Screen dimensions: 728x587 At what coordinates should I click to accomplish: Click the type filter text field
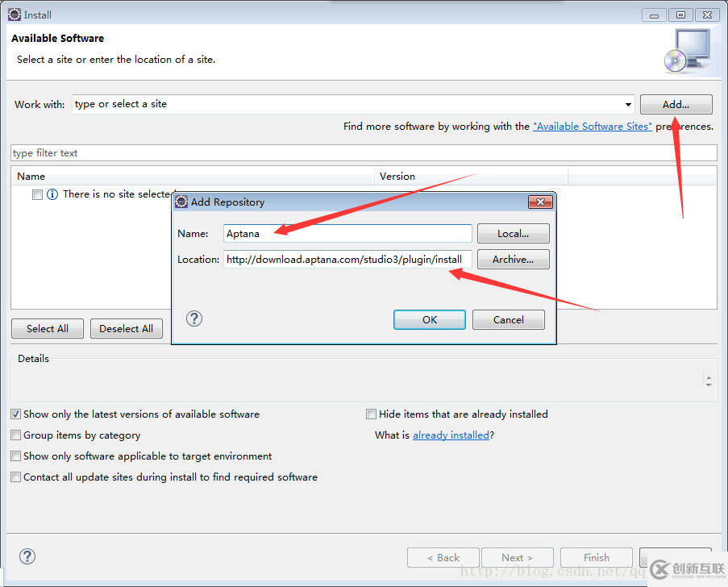[364, 152]
